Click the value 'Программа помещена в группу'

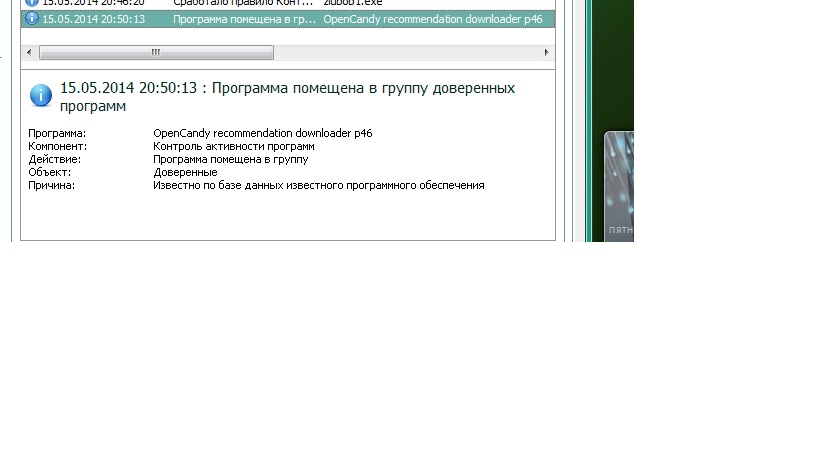tap(230, 159)
